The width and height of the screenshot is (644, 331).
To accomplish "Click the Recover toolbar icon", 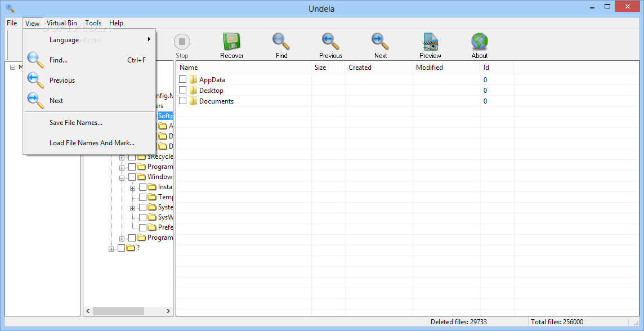I will 231,42.
